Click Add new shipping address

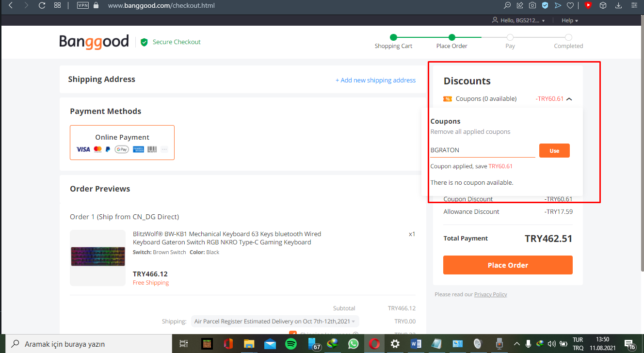click(375, 80)
